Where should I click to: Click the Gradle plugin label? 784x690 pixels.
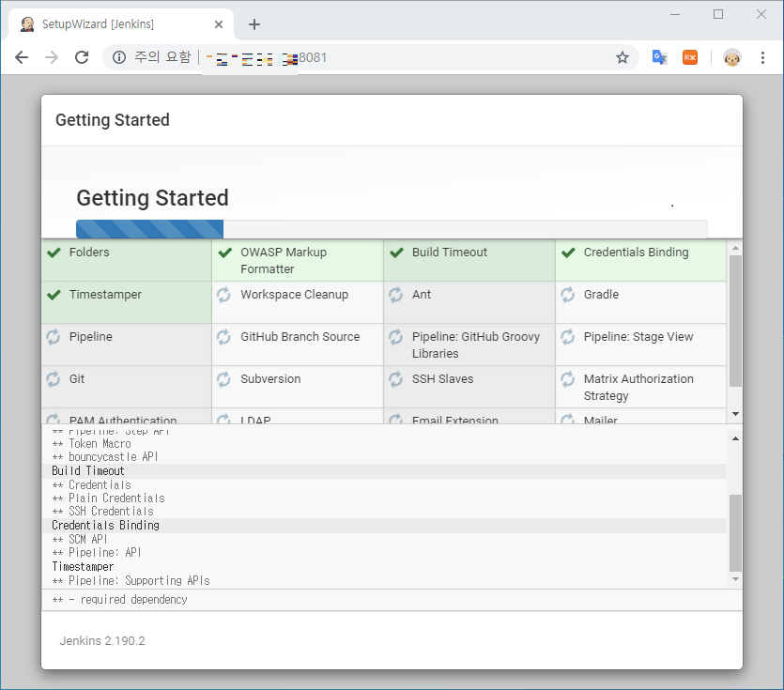601,295
